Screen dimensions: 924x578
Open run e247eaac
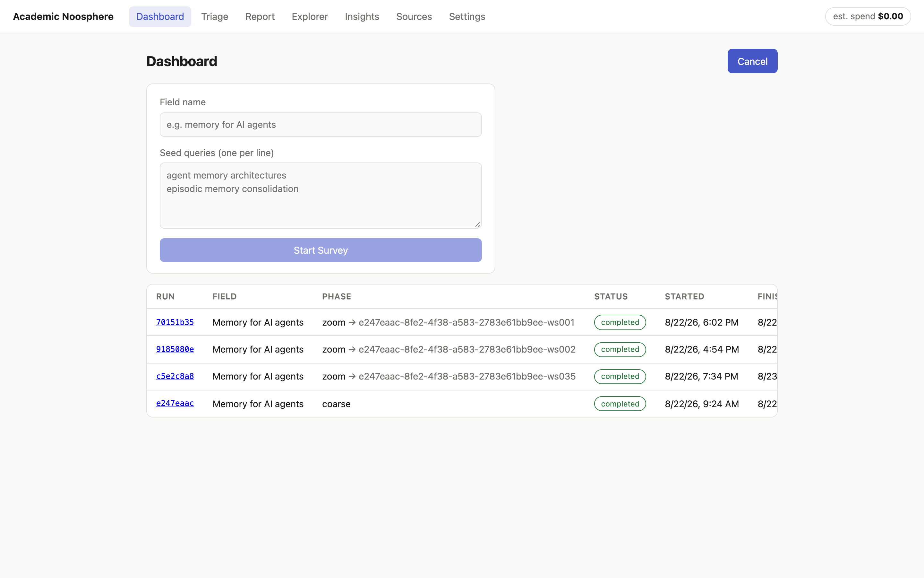tap(175, 404)
